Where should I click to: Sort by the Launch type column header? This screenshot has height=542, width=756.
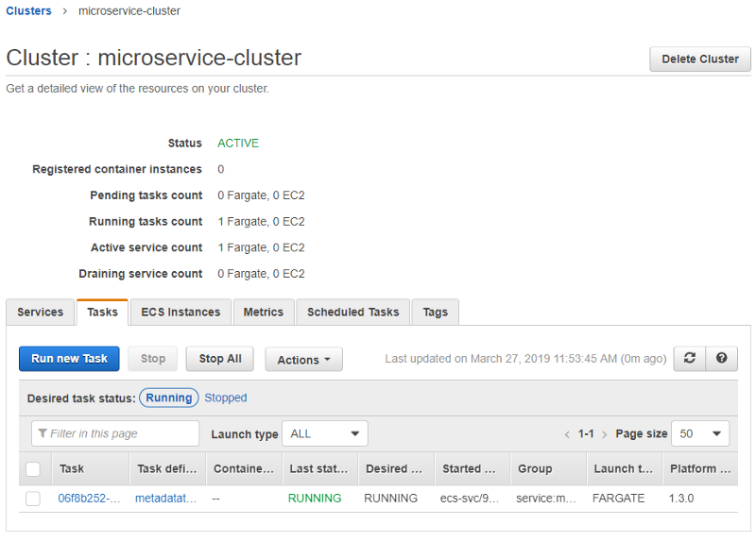[625, 468]
